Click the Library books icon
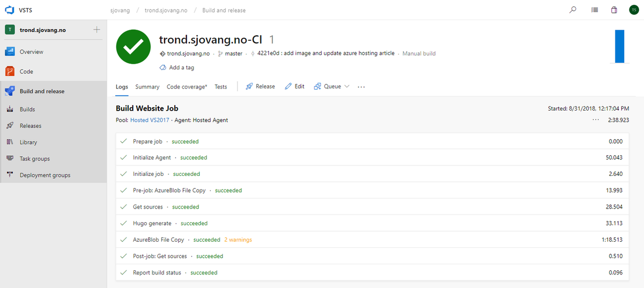The height and width of the screenshot is (288, 644). 10,142
